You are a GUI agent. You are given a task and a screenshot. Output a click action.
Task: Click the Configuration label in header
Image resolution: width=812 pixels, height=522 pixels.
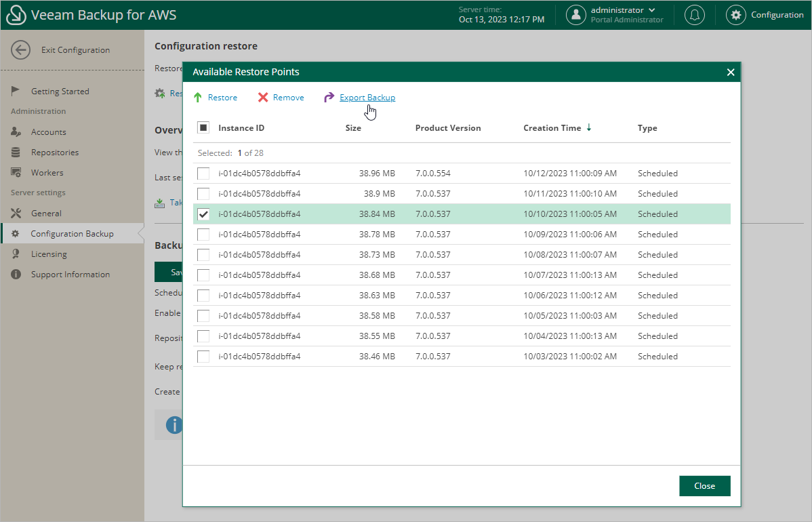[x=777, y=14]
